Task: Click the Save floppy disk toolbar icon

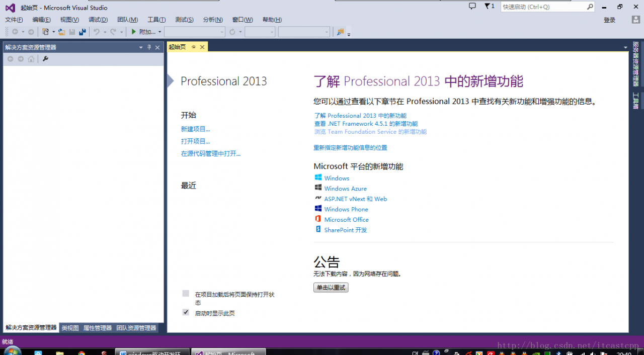Action: (72, 32)
